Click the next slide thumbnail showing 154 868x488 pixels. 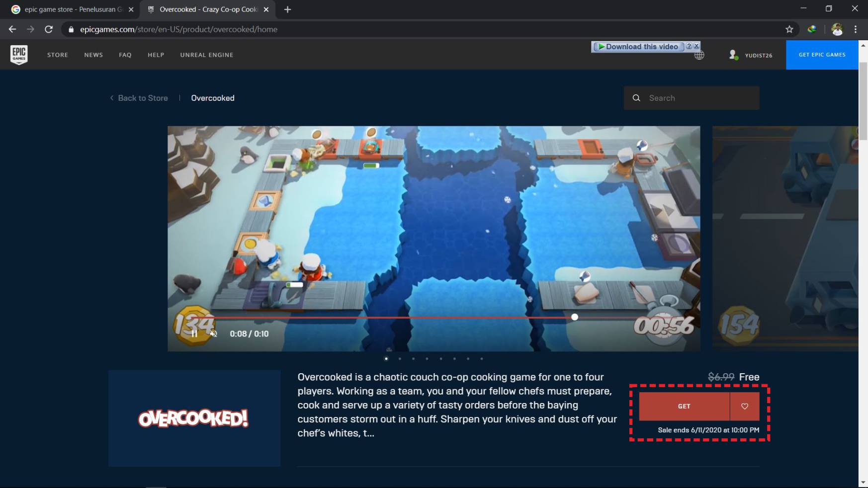click(785, 239)
